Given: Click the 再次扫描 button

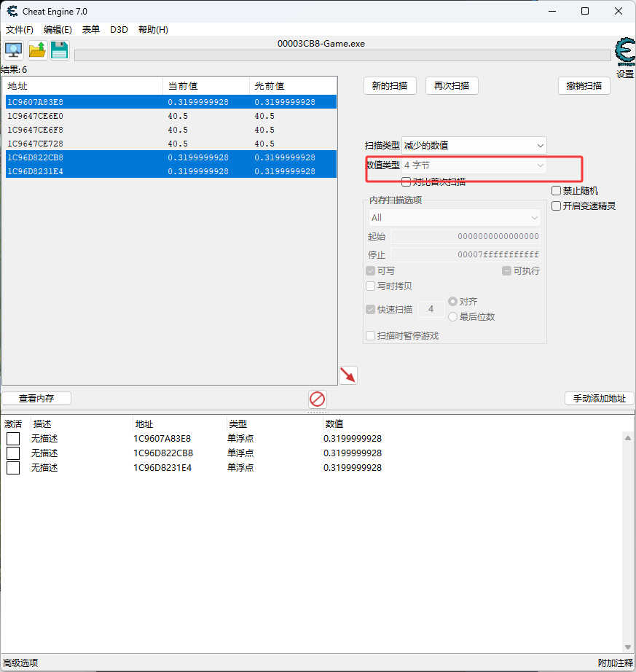Looking at the screenshot, I should pyautogui.click(x=452, y=86).
